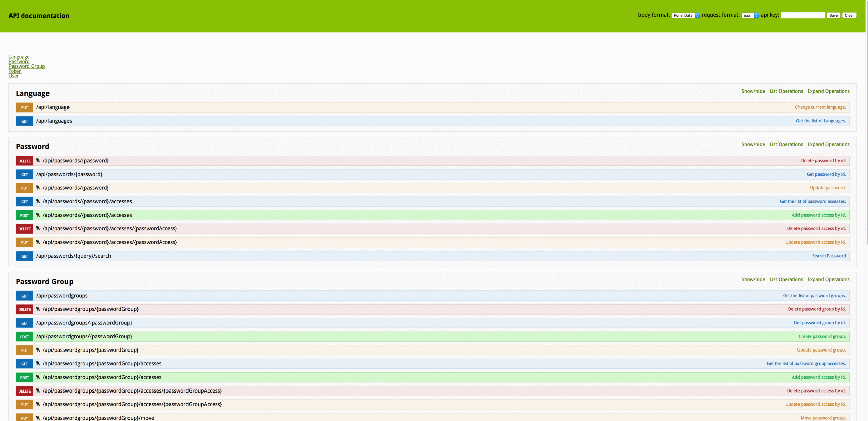The width and height of the screenshot is (868, 421).
Task: Click the GET badge for /api/languages
Action: (x=24, y=121)
